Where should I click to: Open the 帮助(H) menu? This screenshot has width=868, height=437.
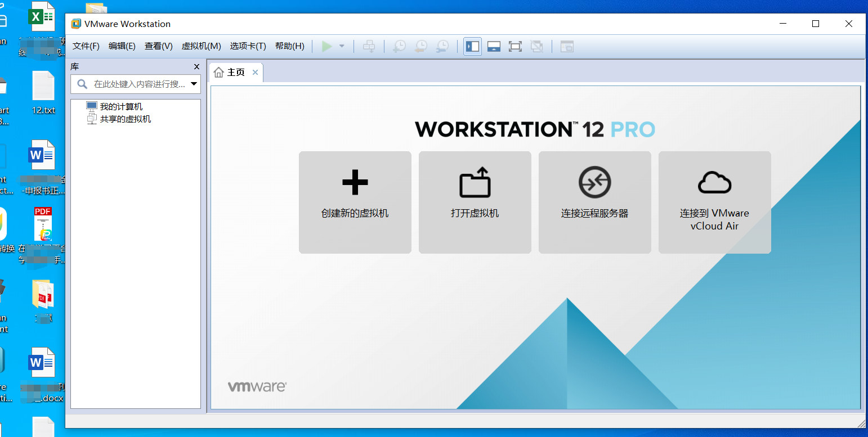click(x=290, y=46)
